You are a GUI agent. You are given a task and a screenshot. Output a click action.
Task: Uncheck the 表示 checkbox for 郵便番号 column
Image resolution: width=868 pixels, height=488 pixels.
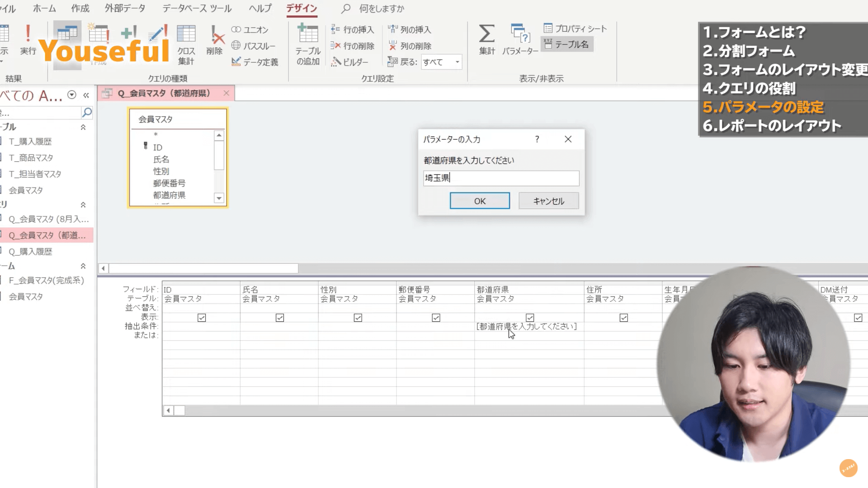click(x=436, y=318)
